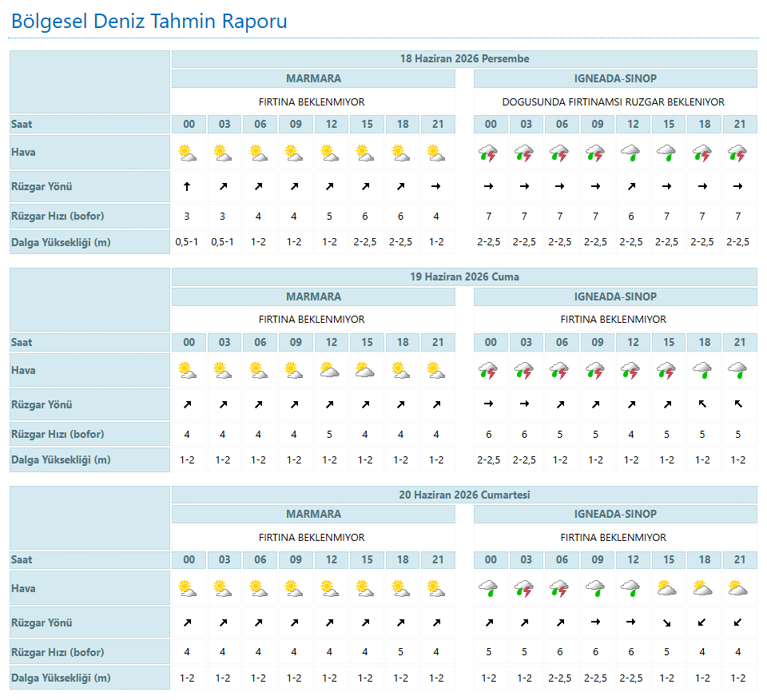Click the 19 Haziran Igneada-Sinop 21 northwest wind arrow

738,404
